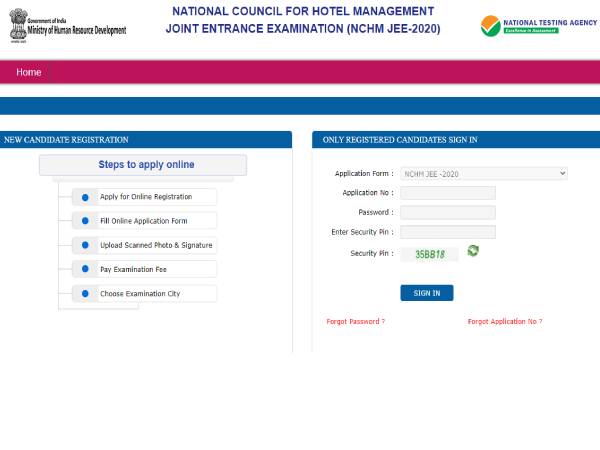Open the Application Form dropdown
This screenshot has width=600, height=450.
pos(484,174)
